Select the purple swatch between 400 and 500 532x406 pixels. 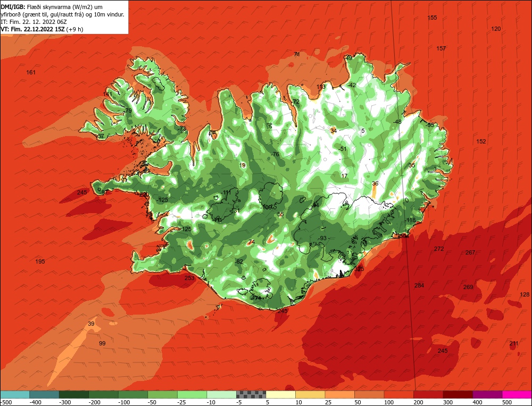(487, 394)
